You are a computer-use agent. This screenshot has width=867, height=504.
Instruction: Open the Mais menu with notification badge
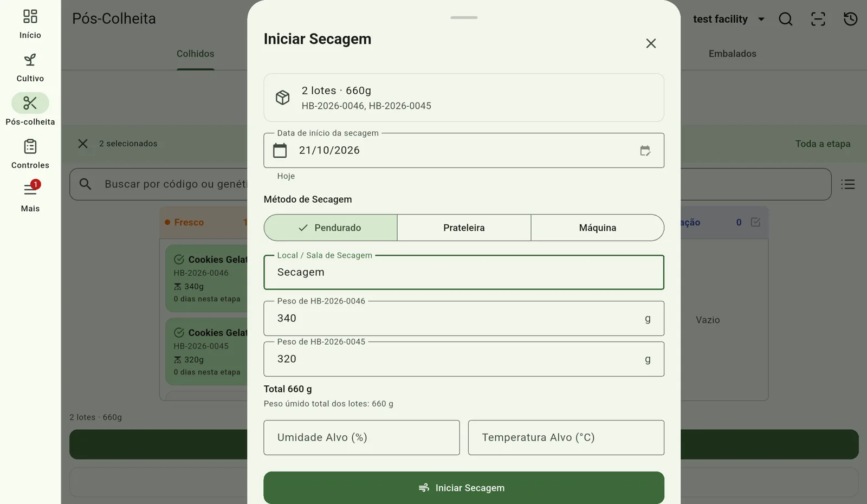pyautogui.click(x=30, y=196)
